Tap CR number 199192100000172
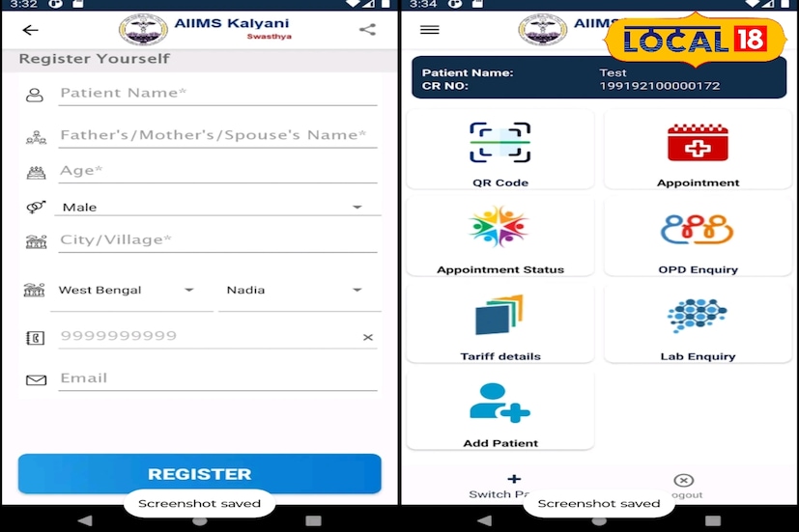The height and width of the screenshot is (532, 799). click(x=659, y=86)
